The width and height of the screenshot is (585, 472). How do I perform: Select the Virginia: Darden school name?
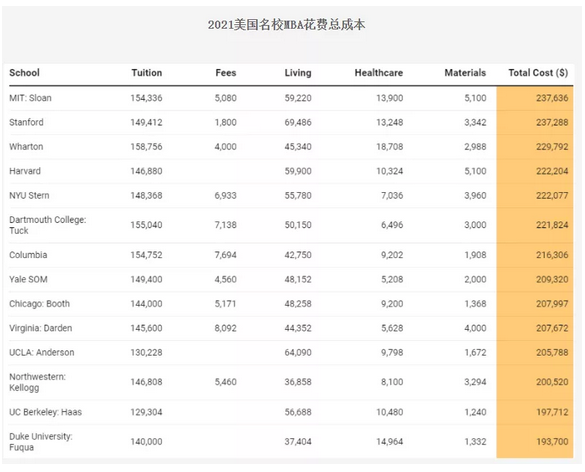41,328
